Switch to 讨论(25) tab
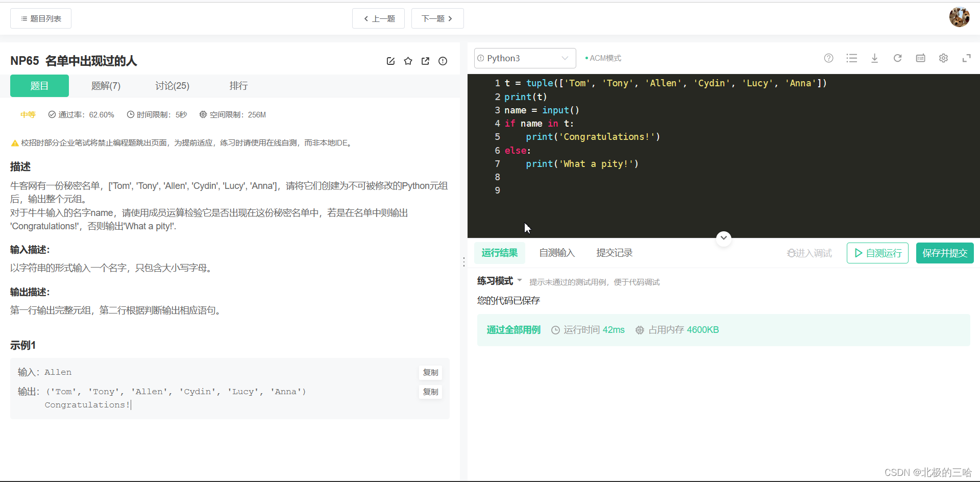The height and width of the screenshot is (482, 980). (x=172, y=86)
